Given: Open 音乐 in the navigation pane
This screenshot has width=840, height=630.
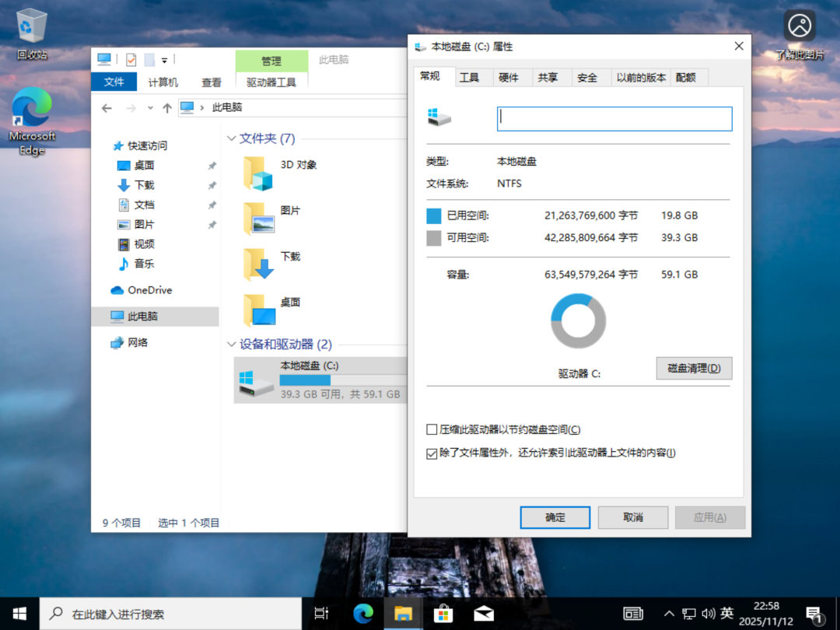Looking at the screenshot, I should pos(136,264).
